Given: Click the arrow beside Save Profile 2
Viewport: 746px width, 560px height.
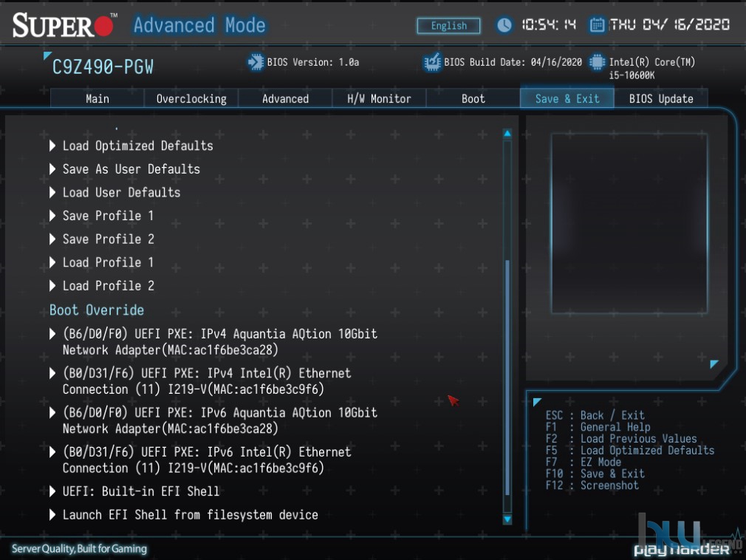Looking at the screenshot, I should [x=52, y=239].
